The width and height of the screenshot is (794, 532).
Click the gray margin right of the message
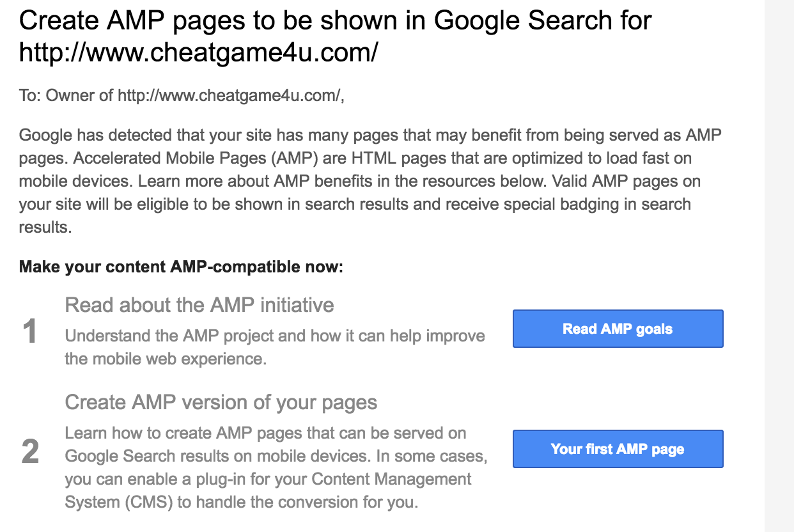pyautogui.click(x=779, y=266)
